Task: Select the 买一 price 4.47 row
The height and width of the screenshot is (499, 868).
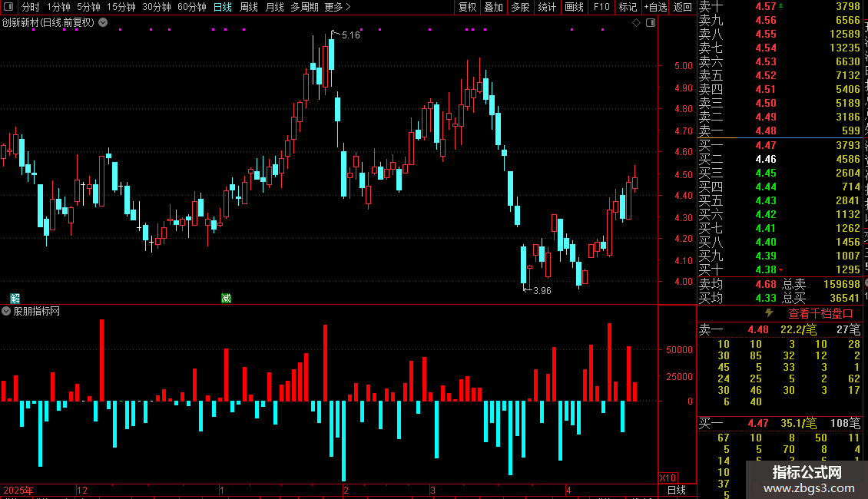Action: coord(780,145)
